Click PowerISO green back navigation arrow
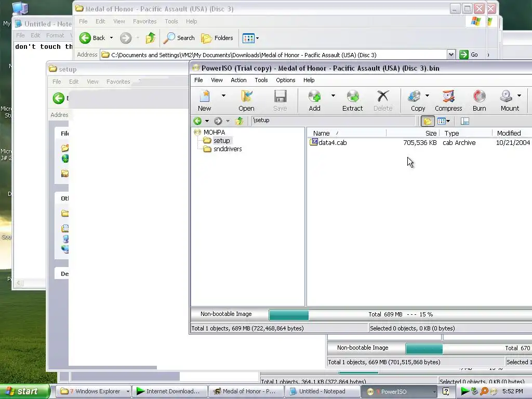 [x=197, y=121]
